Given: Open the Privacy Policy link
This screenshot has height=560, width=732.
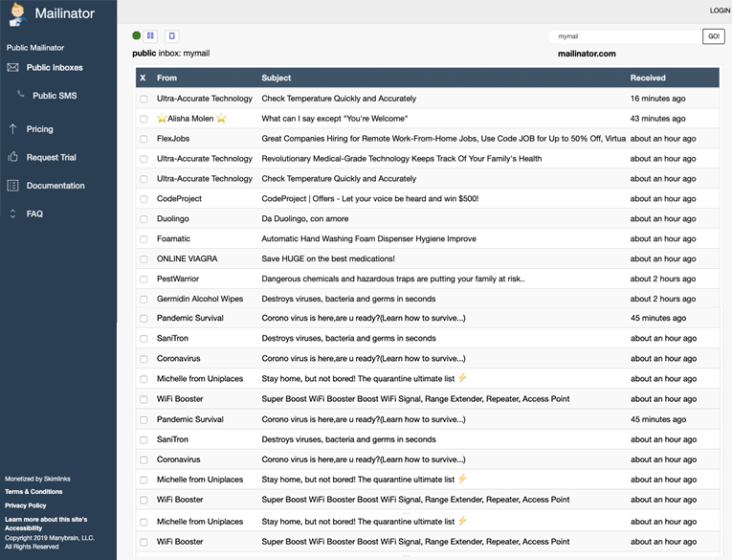Looking at the screenshot, I should tap(26, 505).
